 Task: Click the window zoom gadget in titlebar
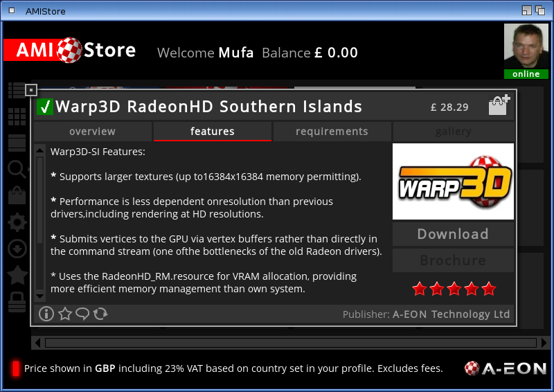[527, 10]
